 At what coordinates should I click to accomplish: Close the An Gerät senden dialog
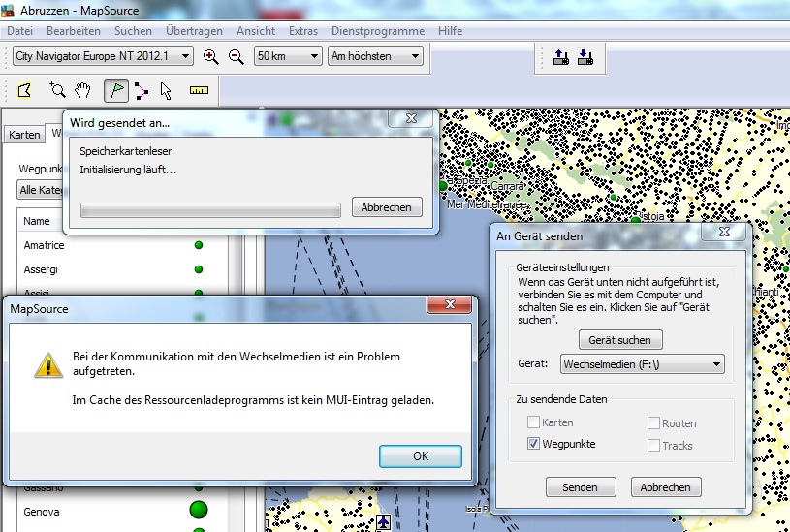[x=724, y=232]
